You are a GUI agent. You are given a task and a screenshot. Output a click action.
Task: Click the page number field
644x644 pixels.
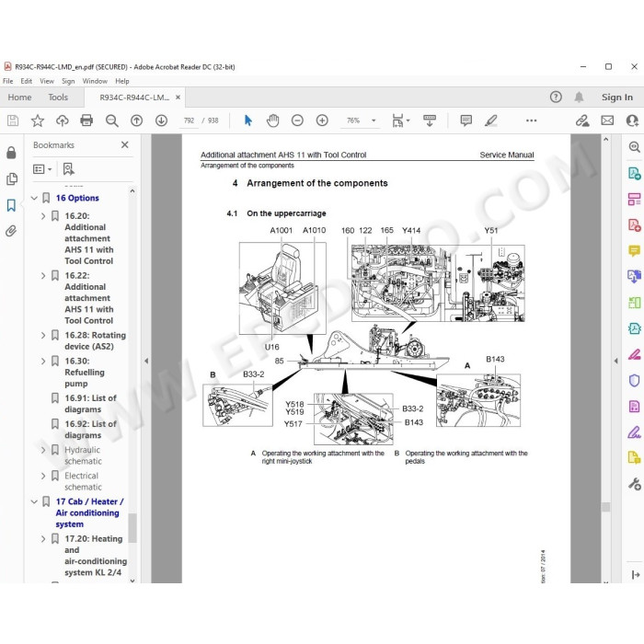189,121
